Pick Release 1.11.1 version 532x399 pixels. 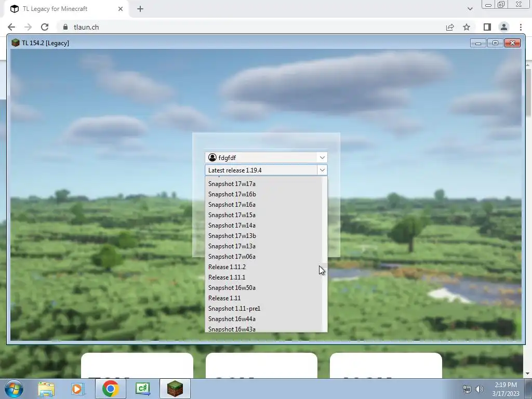tap(263, 277)
